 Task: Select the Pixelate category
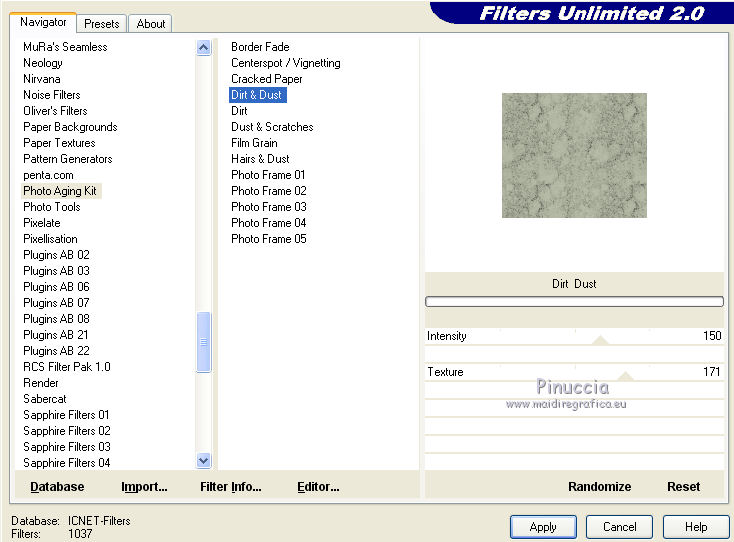[x=42, y=223]
